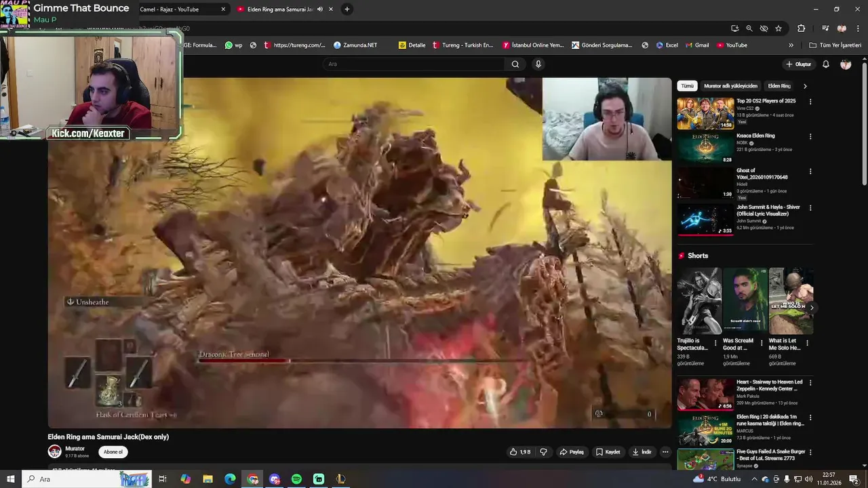Dislike the video with thumbs down

(x=543, y=452)
